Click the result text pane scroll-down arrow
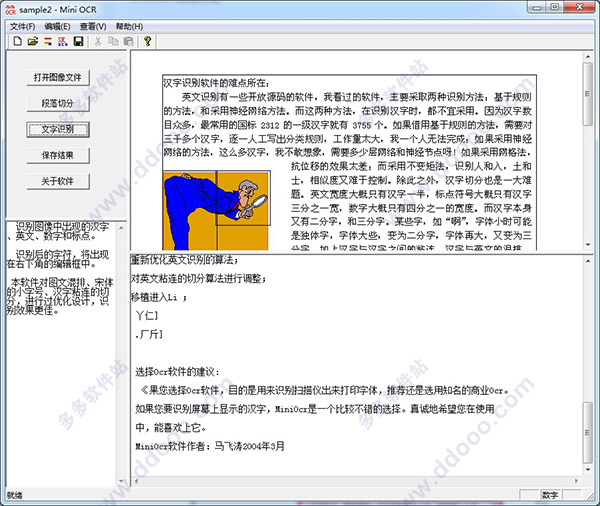This screenshot has width=600, height=506. (x=588, y=470)
